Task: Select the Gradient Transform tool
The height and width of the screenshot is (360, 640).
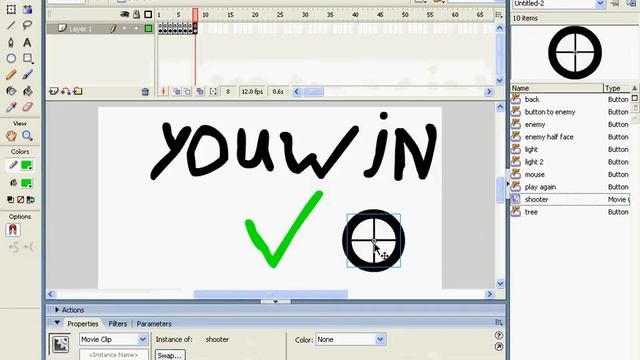Action: pos(27,9)
